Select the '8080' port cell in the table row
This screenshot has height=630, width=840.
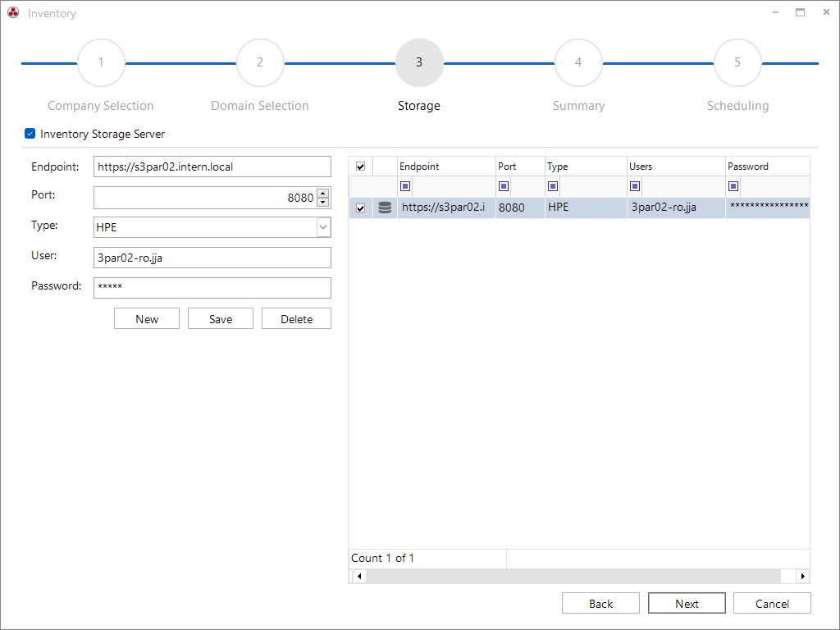coord(520,208)
